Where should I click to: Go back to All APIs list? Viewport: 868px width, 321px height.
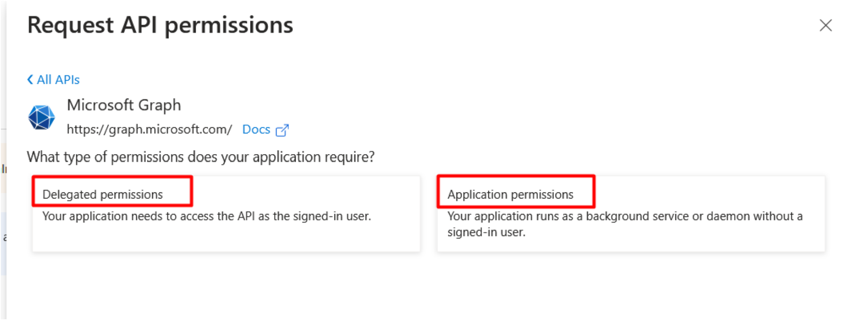(58, 80)
